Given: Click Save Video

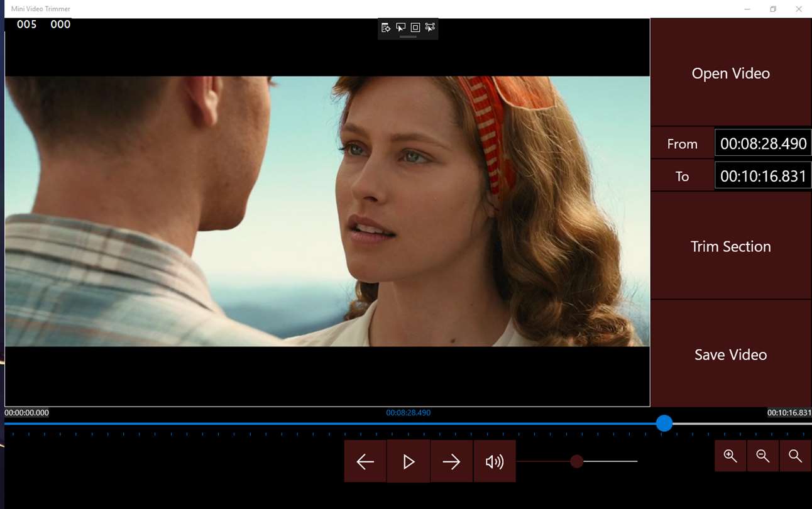Looking at the screenshot, I should (731, 354).
